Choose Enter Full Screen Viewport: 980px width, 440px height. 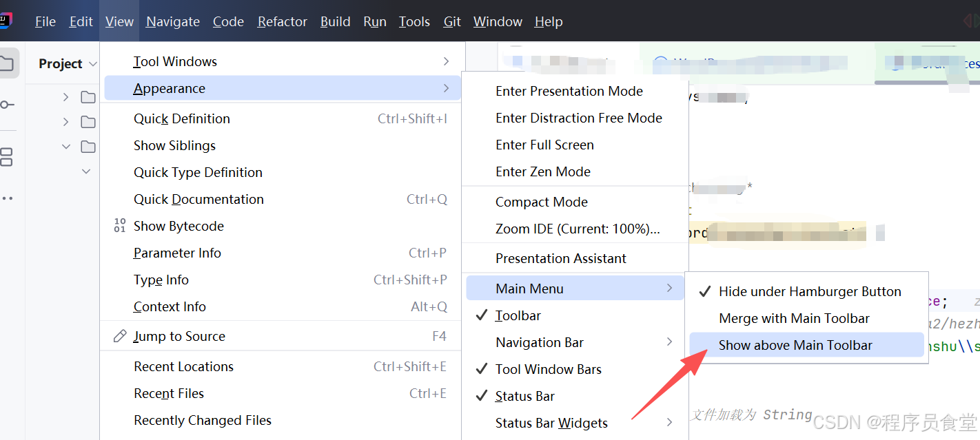[x=575, y=145]
